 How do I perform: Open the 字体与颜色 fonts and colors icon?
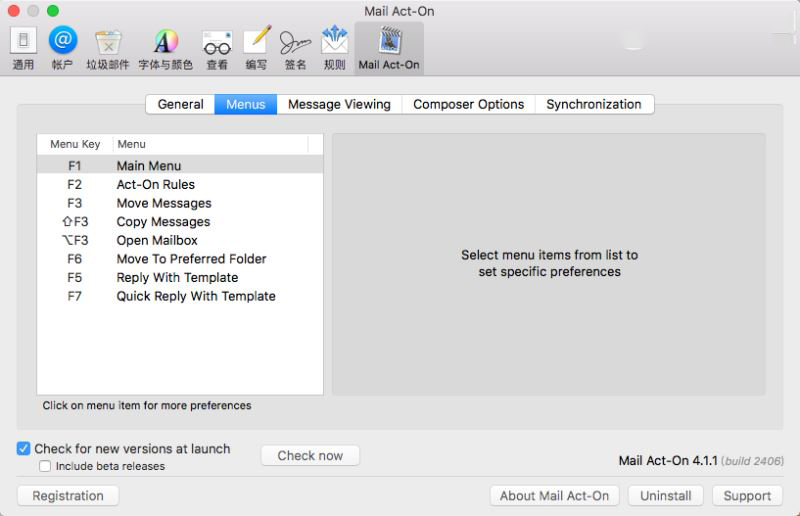(x=166, y=48)
